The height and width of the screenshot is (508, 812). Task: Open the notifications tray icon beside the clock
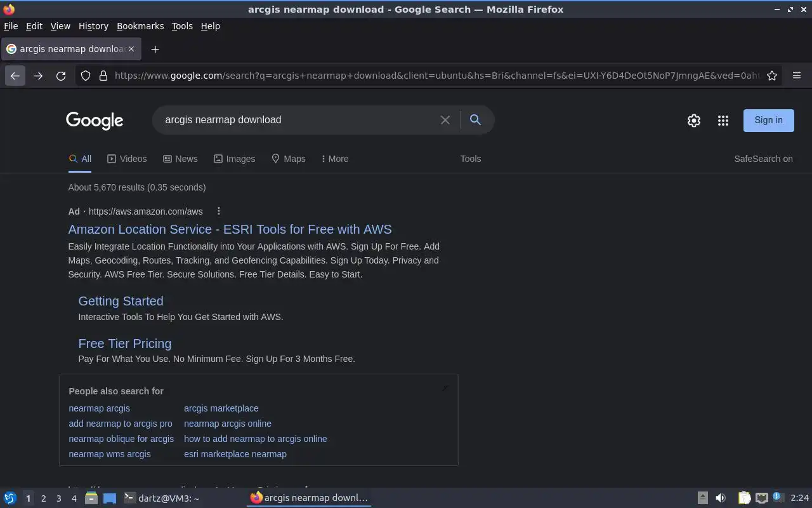778,498
